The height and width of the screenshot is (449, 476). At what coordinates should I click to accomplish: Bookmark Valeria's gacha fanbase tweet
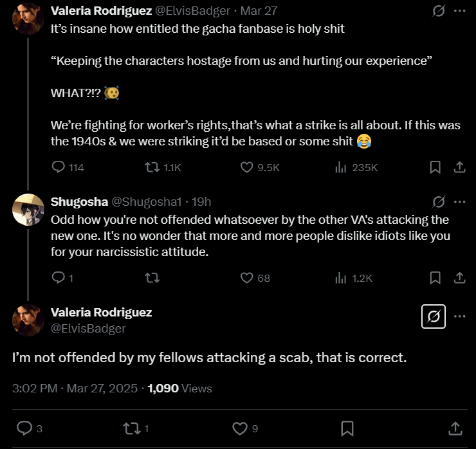pos(435,167)
